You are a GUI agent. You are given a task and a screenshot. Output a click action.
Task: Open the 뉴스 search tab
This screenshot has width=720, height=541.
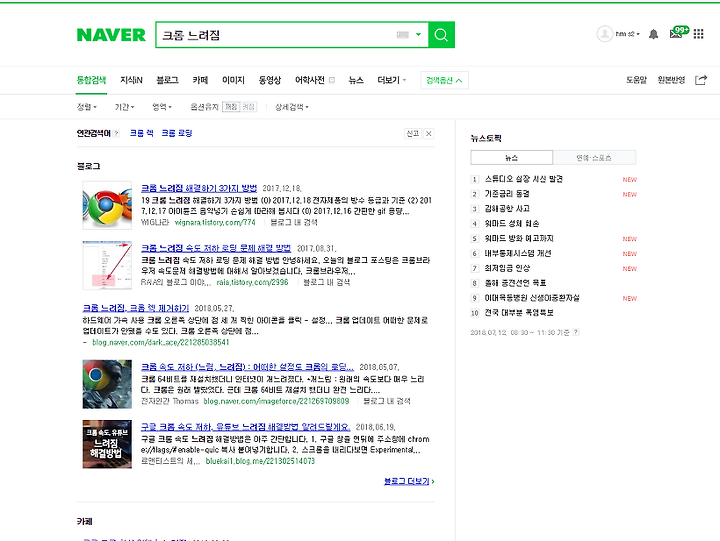point(356,80)
